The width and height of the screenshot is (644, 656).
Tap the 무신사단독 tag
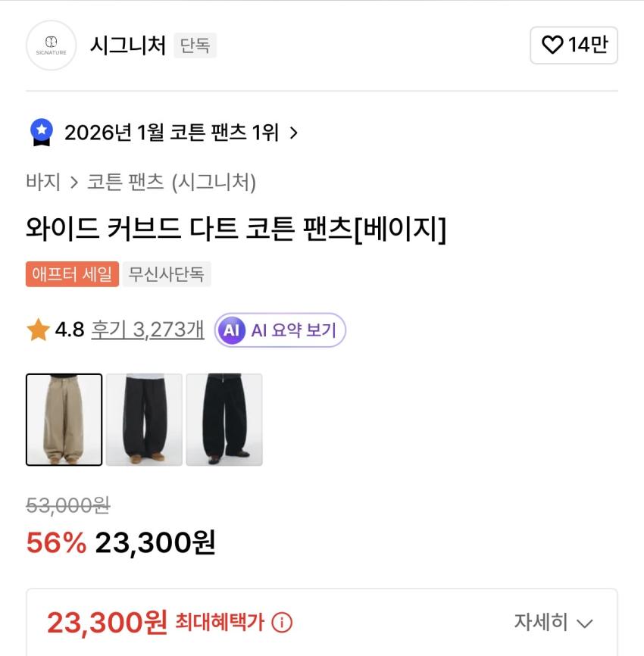point(167,273)
